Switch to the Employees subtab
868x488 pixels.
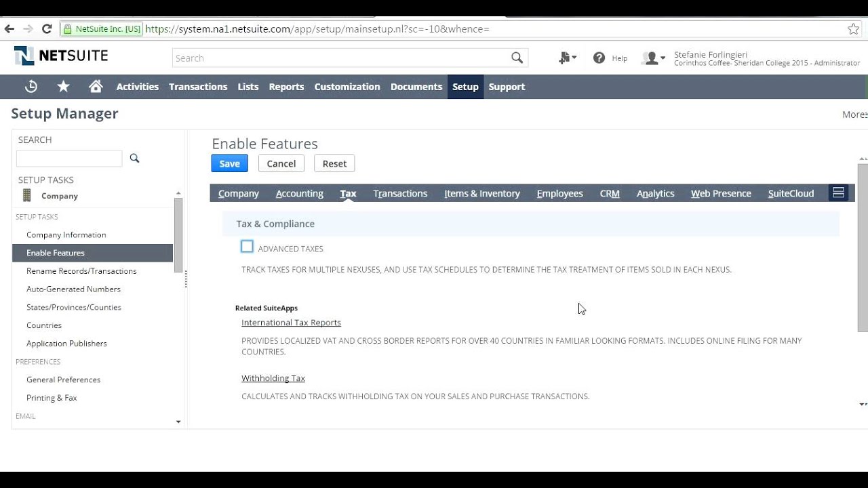click(560, 193)
